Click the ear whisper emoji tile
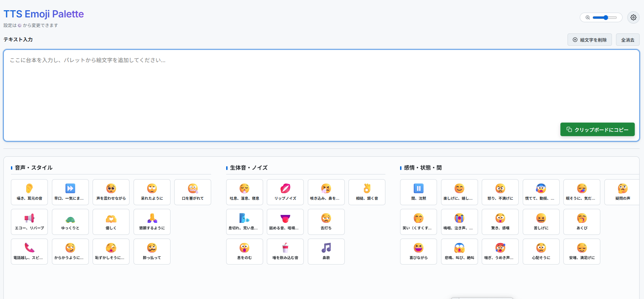Screen dimensions: 644x299 29,192
